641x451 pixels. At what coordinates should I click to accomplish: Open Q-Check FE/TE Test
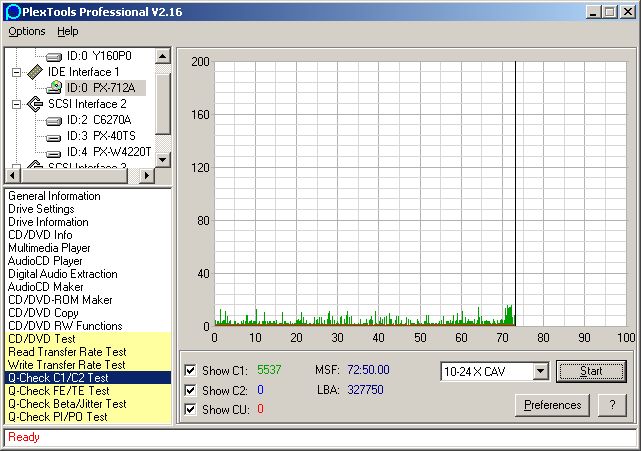coord(88,391)
